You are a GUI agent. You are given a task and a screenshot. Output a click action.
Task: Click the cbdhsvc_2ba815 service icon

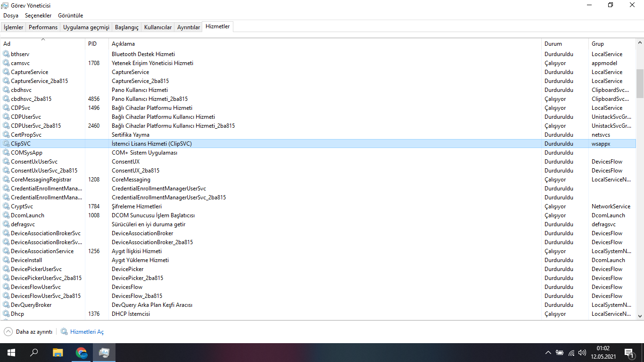point(6,99)
